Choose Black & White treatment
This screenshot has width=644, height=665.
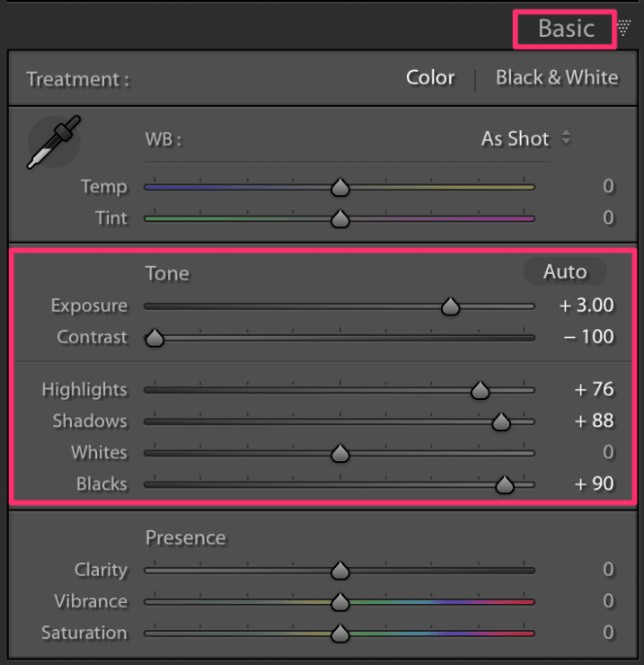tap(557, 77)
